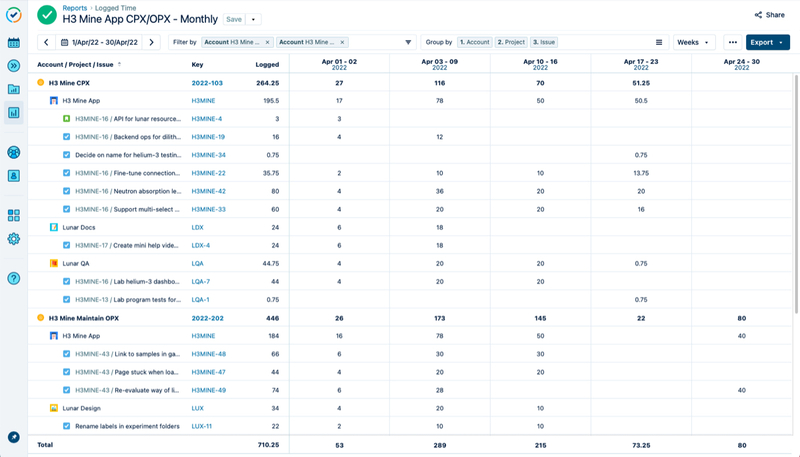Click the Share button
Image resolution: width=800 pixels, height=457 pixels.
pos(770,15)
